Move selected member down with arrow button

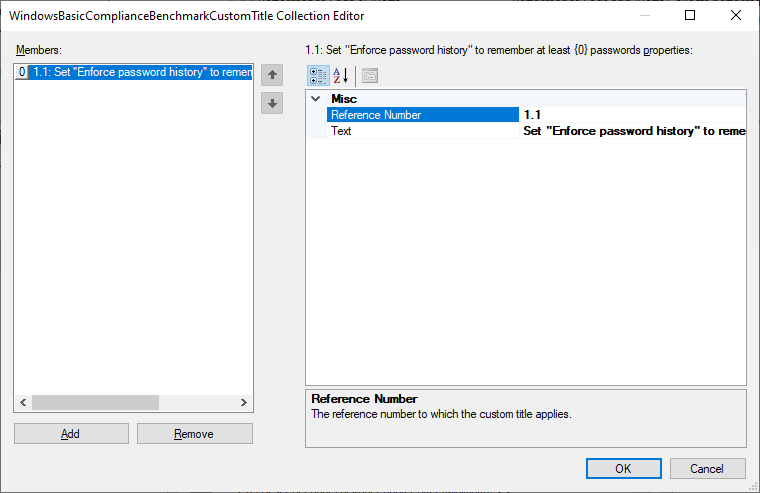point(272,103)
